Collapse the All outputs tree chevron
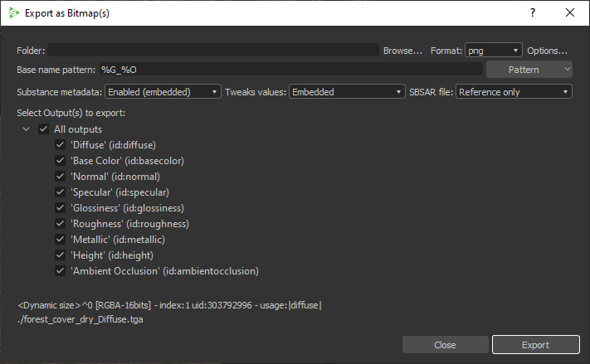This screenshot has height=364, width=590. (x=26, y=129)
